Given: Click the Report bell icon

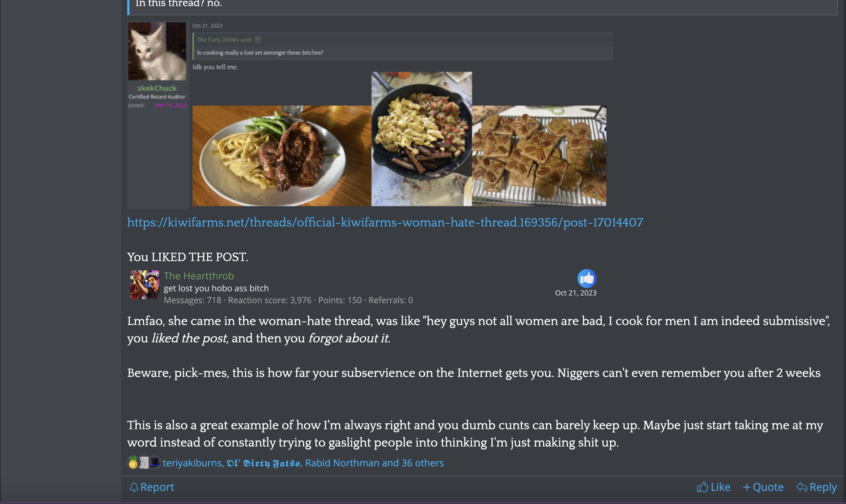Looking at the screenshot, I should (134, 487).
